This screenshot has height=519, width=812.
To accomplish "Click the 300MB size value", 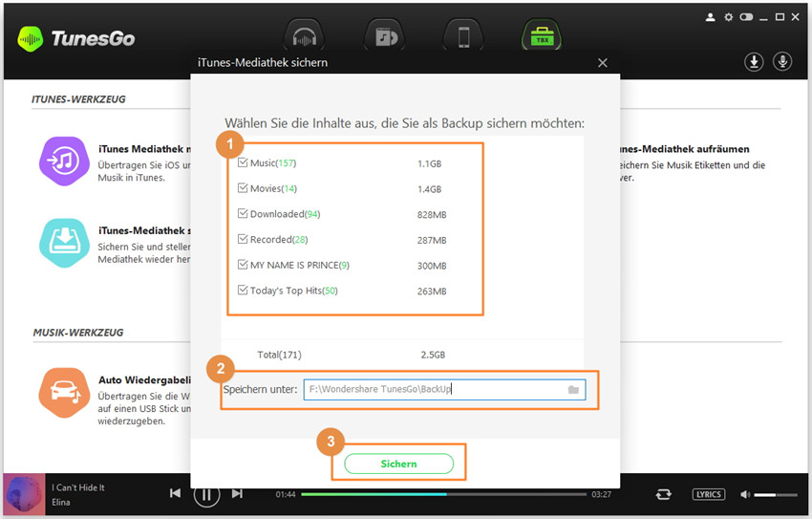I will point(432,266).
